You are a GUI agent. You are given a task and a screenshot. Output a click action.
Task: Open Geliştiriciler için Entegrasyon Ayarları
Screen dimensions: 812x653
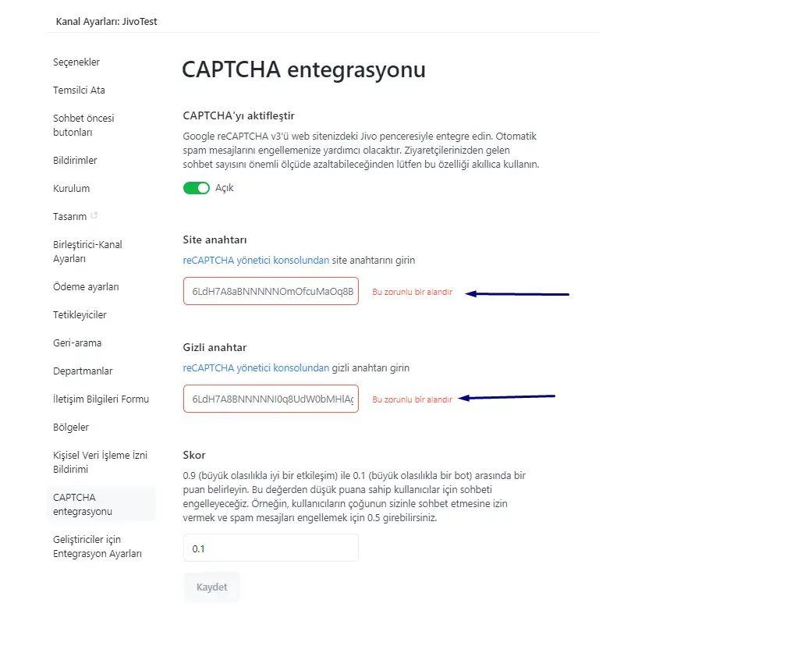tap(98, 547)
